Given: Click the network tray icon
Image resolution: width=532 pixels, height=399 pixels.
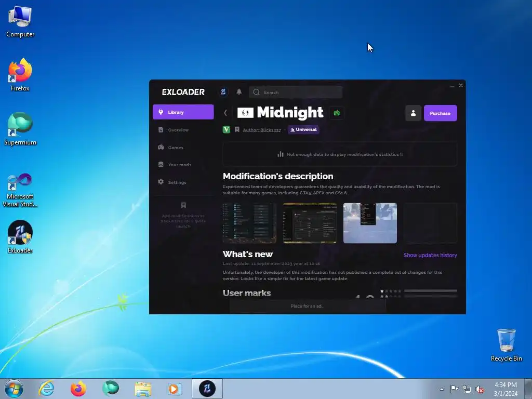Looking at the screenshot, I should 467,390.
